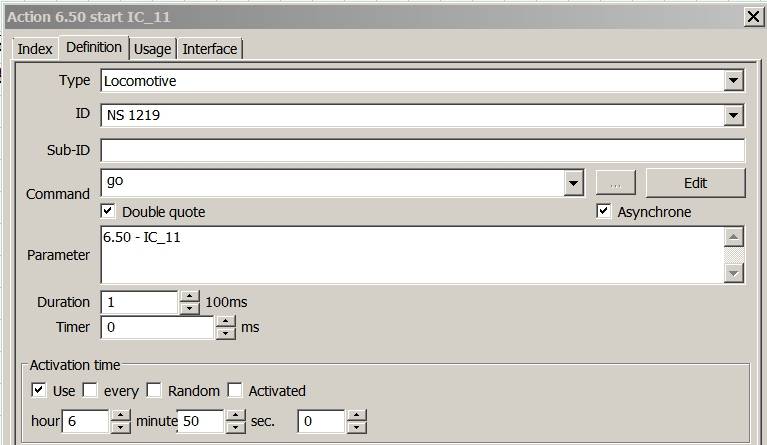Toggle the Double quote checkbox
This screenshot has height=445, width=767.
pos(108,212)
